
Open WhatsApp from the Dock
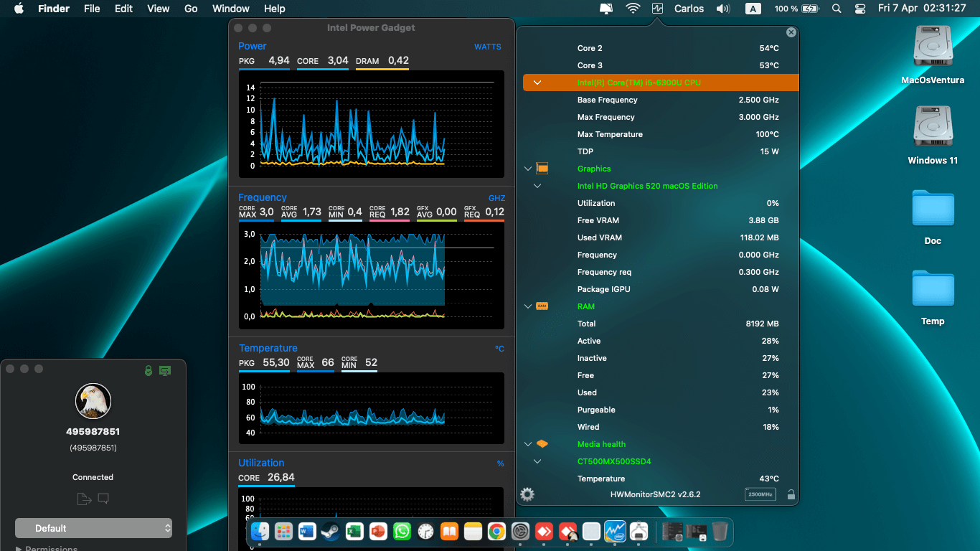tap(402, 531)
